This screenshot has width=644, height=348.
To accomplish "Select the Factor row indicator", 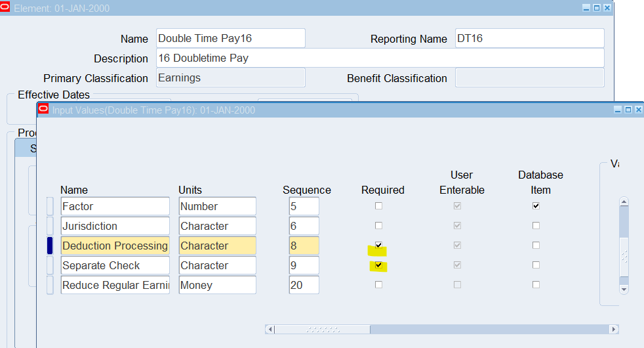I will coord(50,206).
